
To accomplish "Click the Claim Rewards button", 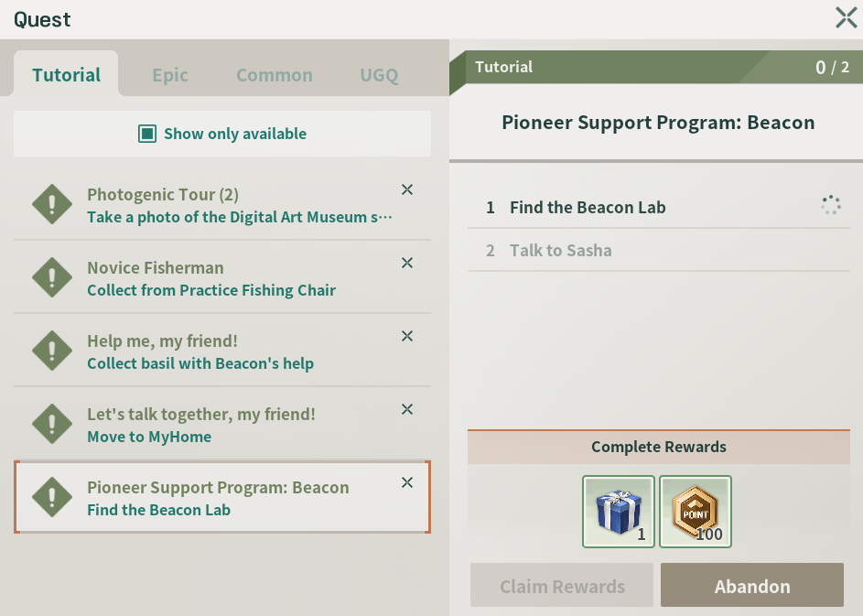I will click(562, 586).
